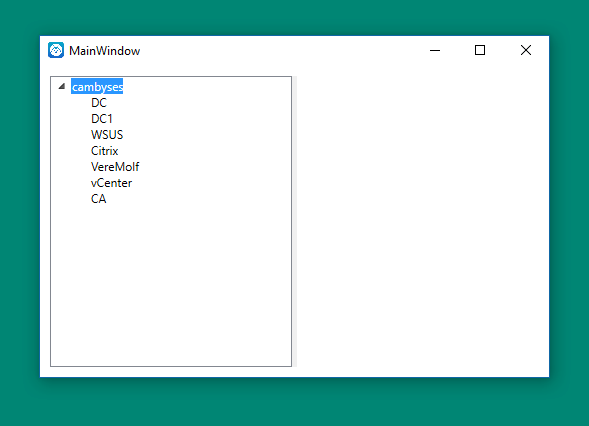Viewport: 589px width, 426px height.
Task: Open the vCenter entry in the tree
Action: click(x=112, y=183)
